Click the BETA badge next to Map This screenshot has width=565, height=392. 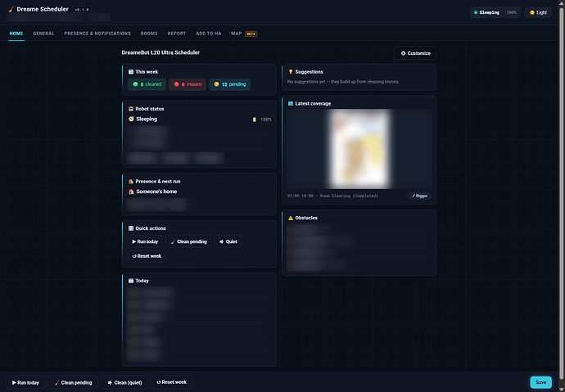pyautogui.click(x=251, y=34)
